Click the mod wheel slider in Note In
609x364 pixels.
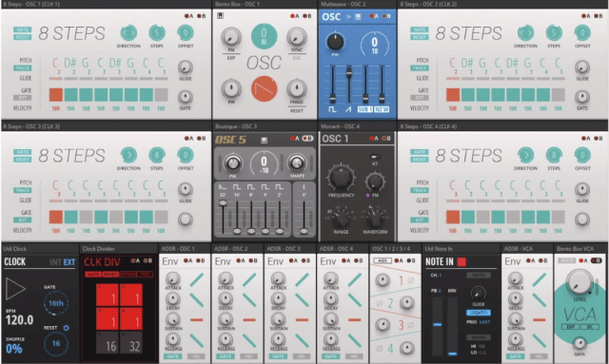tap(452, 326)
